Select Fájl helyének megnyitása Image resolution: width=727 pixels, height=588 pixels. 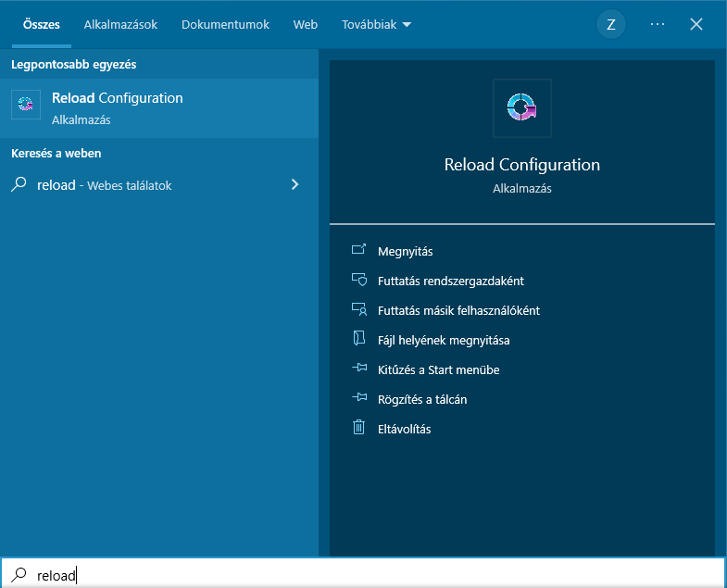click(x=444, y=341)
